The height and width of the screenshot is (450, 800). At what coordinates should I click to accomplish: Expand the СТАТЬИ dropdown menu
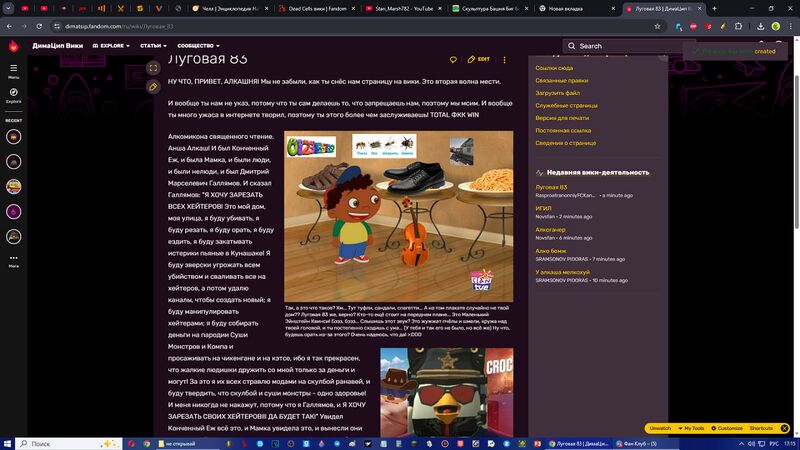point(155,46)
